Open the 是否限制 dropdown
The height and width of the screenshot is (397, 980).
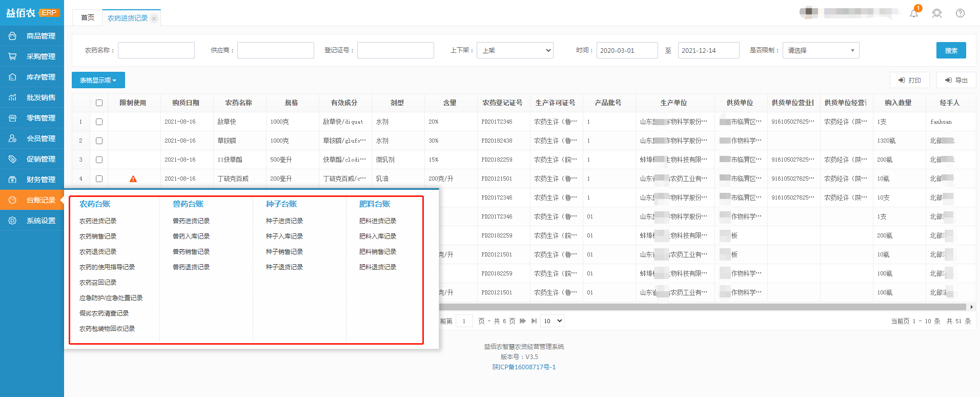821,50
